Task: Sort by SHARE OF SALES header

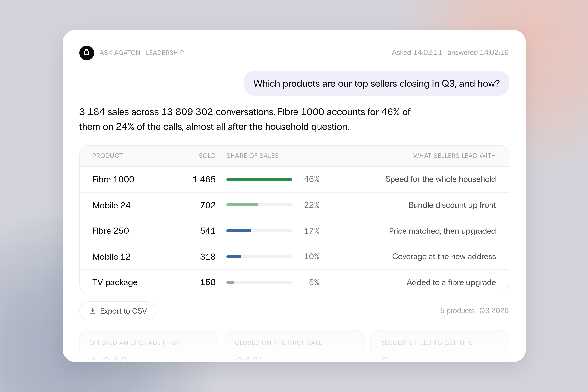Action: point(253,156)
